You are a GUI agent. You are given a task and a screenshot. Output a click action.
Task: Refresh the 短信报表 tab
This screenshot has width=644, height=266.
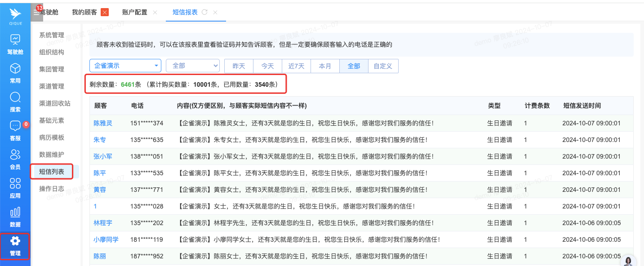[204, 12]
